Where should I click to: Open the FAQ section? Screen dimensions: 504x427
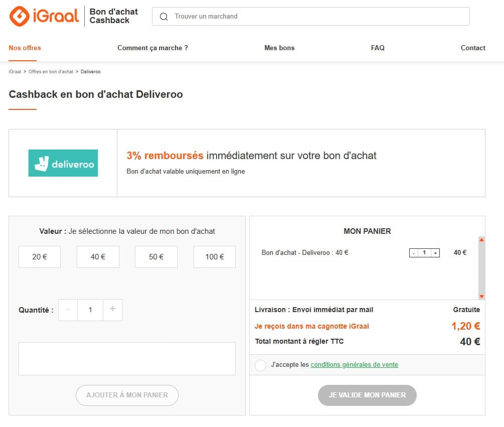377,48
